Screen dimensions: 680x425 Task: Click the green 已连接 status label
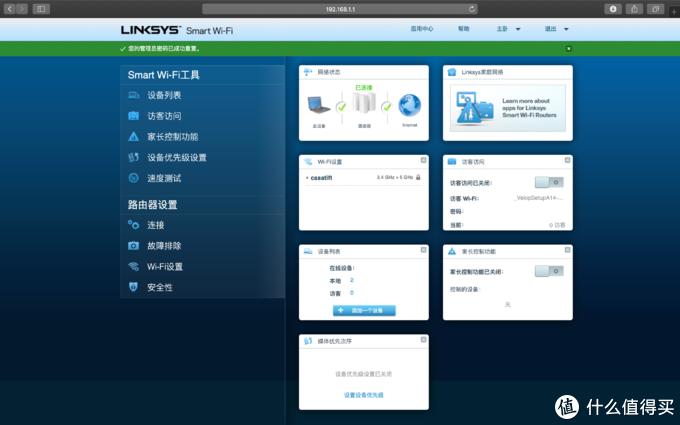(x=364, y=88)
